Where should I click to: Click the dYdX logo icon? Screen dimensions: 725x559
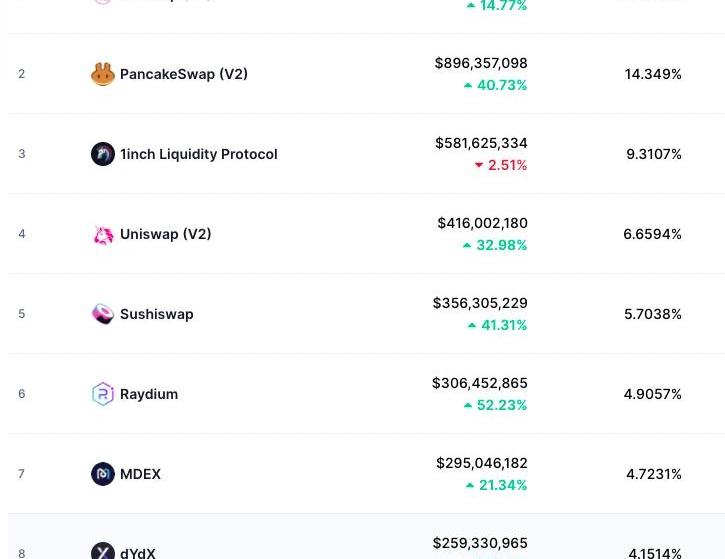(103, 551)
